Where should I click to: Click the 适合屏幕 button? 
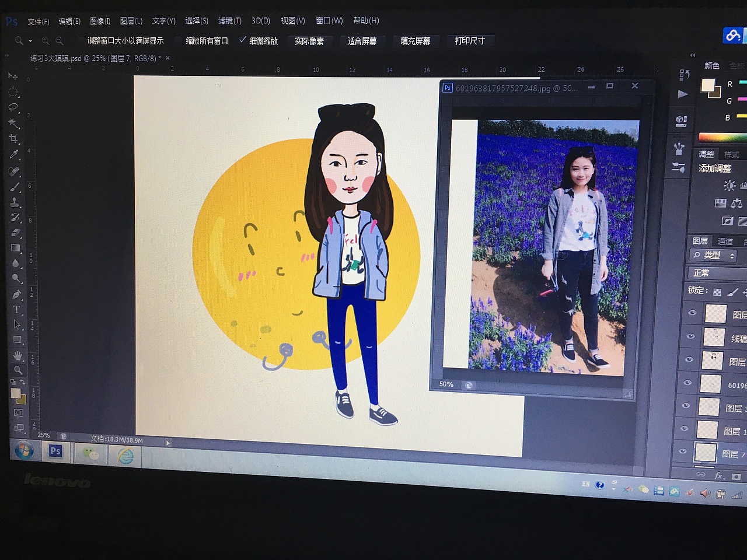(362, 41)
